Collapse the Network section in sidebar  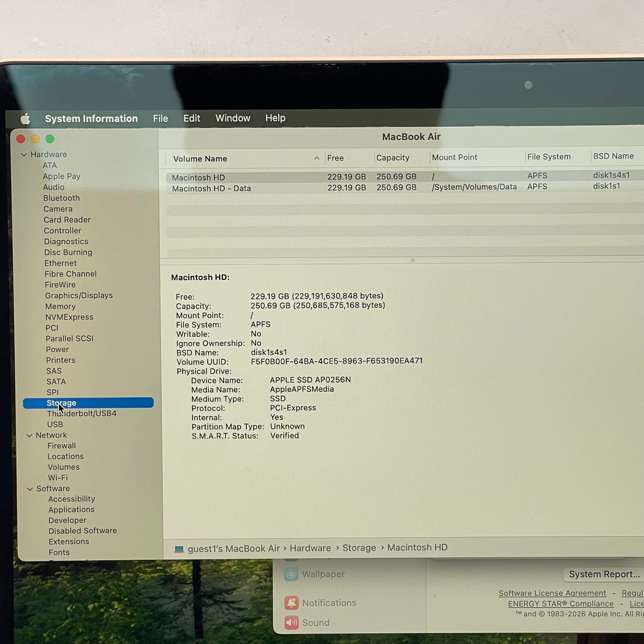[29, 435]
